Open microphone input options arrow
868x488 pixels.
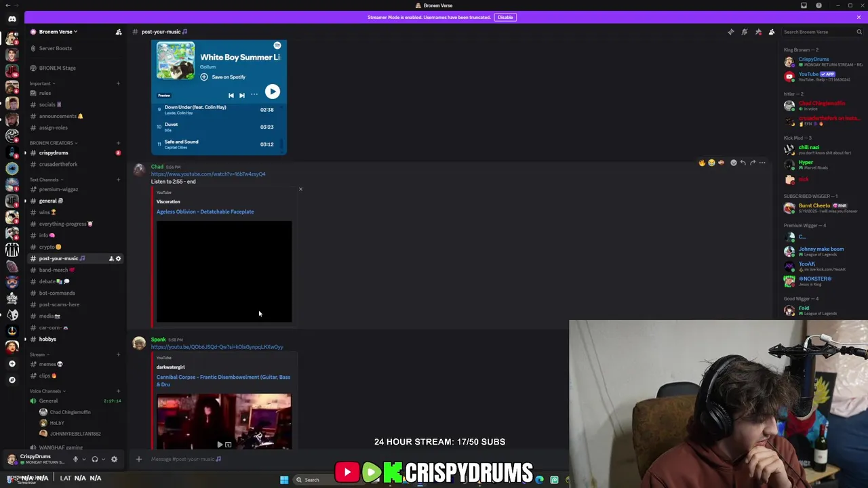[83, 460]
